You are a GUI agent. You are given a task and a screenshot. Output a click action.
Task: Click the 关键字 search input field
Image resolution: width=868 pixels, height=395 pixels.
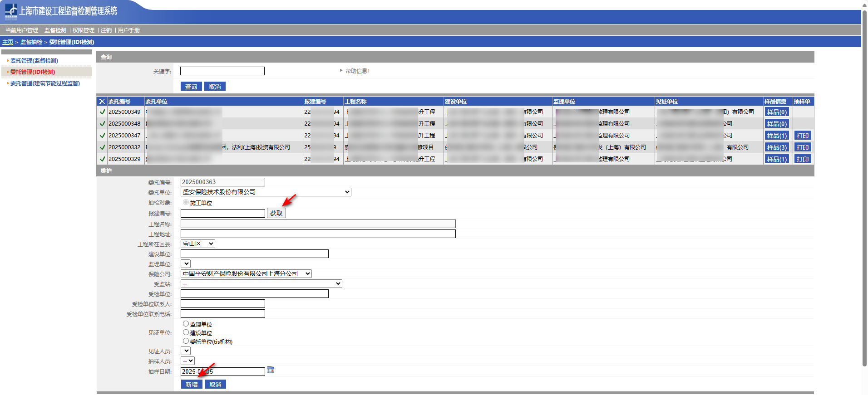coord(222,71)
